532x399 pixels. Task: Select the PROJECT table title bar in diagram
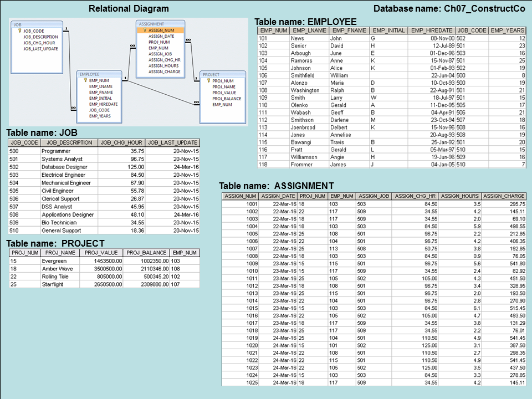click(x=223, y=74)
